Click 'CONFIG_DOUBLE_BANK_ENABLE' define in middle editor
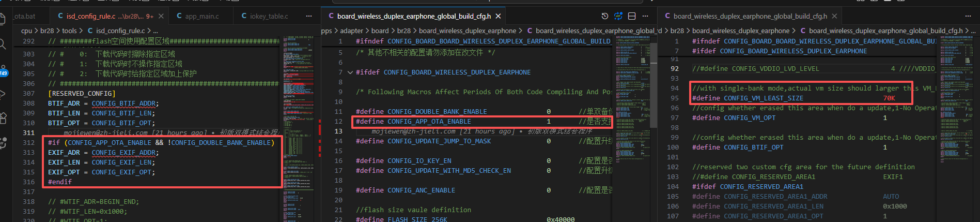The image size is (980, 222). click(x=437, y=112)
